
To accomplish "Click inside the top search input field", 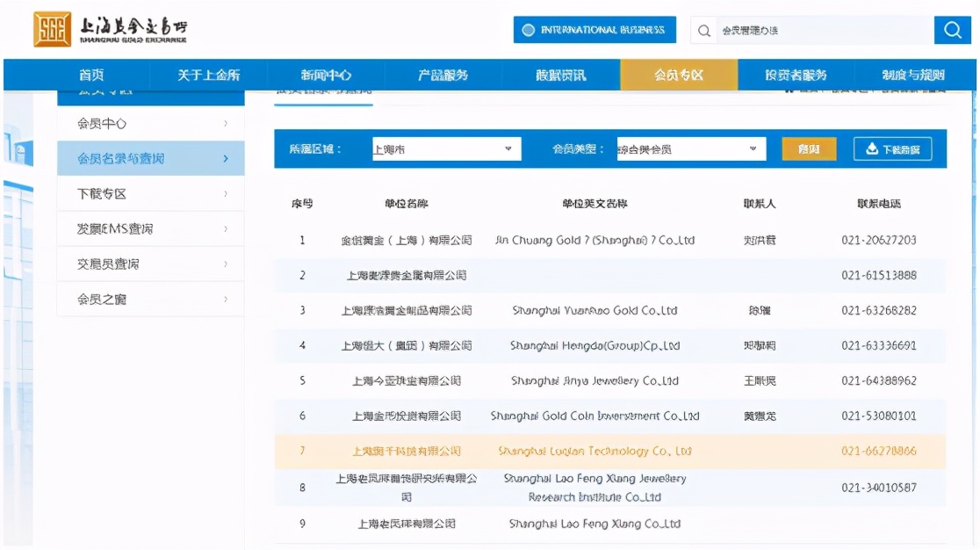I will (817, 29).
